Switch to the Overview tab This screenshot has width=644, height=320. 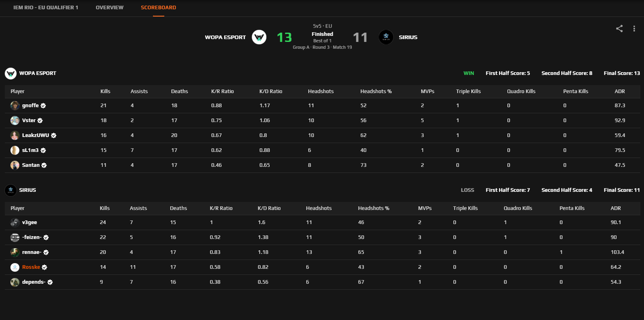(109, 8)
